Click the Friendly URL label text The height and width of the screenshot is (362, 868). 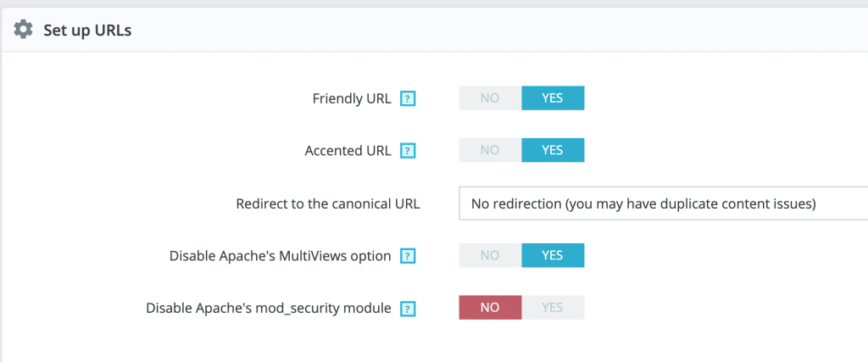point(352,99)
